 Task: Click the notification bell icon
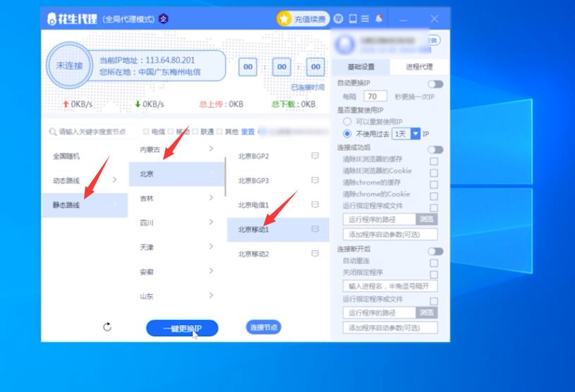[x=379, y=18]
